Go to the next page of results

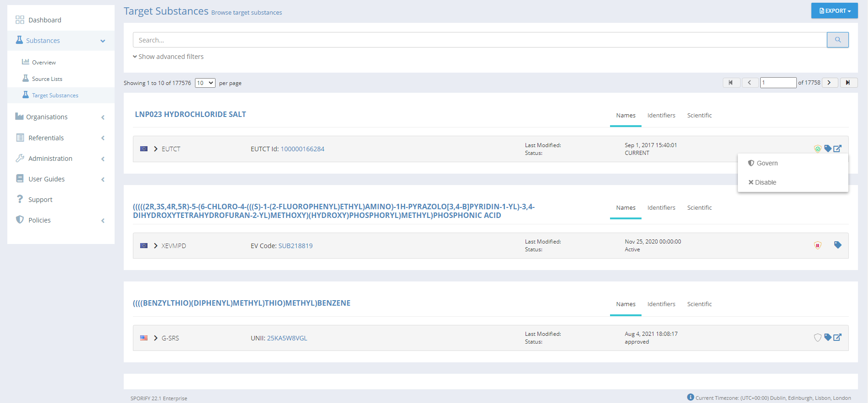(x=829, y=83)
